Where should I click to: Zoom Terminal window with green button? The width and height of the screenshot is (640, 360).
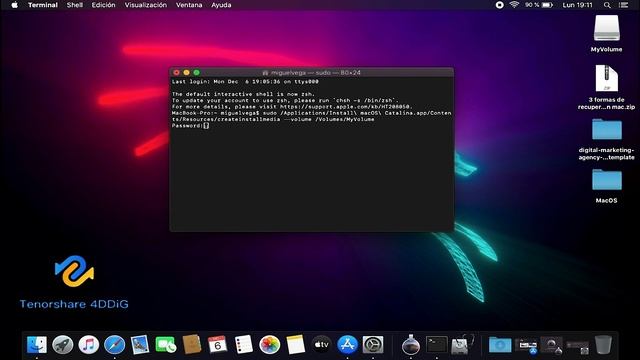click(196, 73)
